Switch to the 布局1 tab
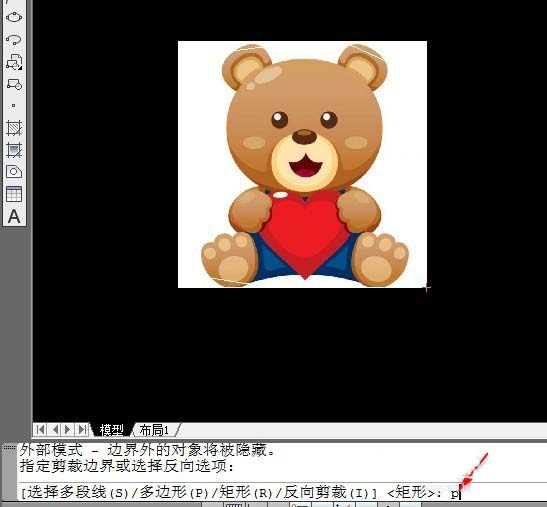Screen dimensions: 547x507 pyautogui.click(x=154, y=430)
